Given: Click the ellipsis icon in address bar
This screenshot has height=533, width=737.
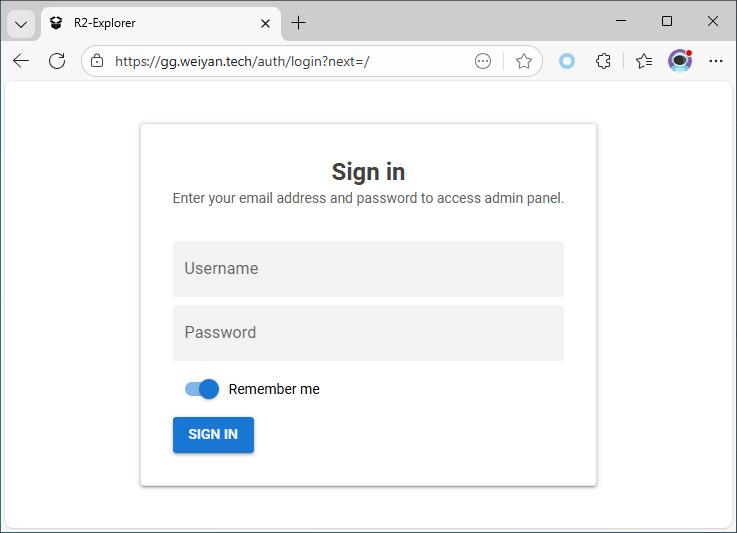Looking at the screenshot, I should 483,61.
